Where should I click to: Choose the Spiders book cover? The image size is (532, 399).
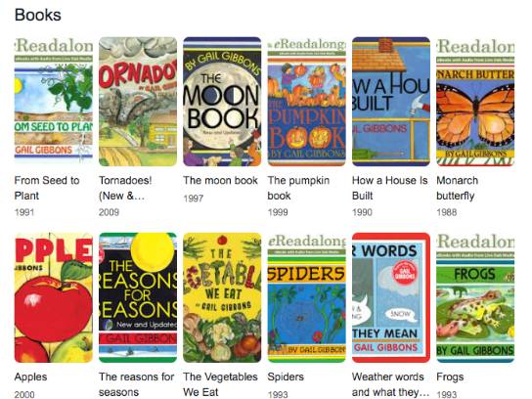tap(307, 297)
